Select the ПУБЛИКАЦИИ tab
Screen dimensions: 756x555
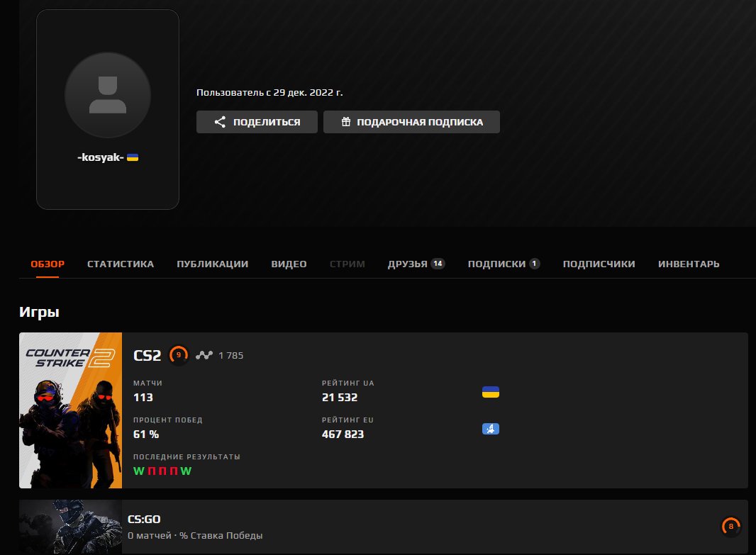coord(211,263)
